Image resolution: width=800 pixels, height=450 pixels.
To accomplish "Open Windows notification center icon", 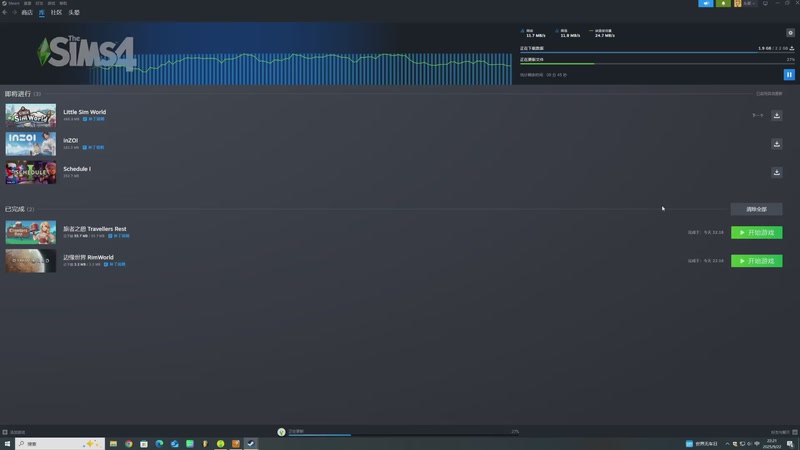I will click(x=790, y=444).
